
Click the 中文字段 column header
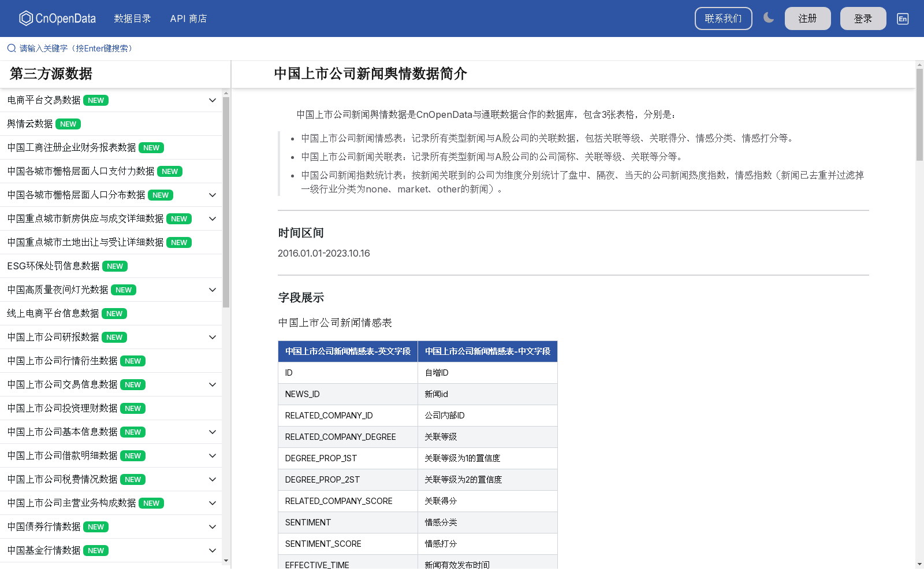click(x=487, y=351)
